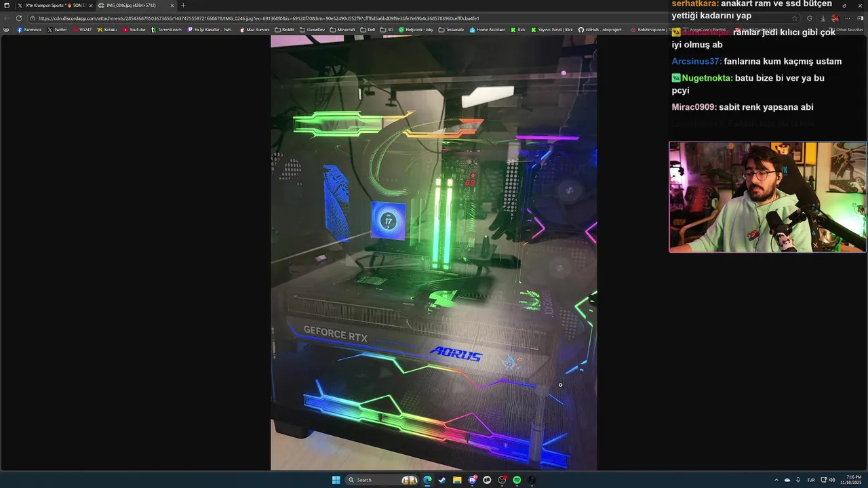Close the IMG_0246.jpg tab
The width and height of the screenshot is (868, 488).
(172, 5)
